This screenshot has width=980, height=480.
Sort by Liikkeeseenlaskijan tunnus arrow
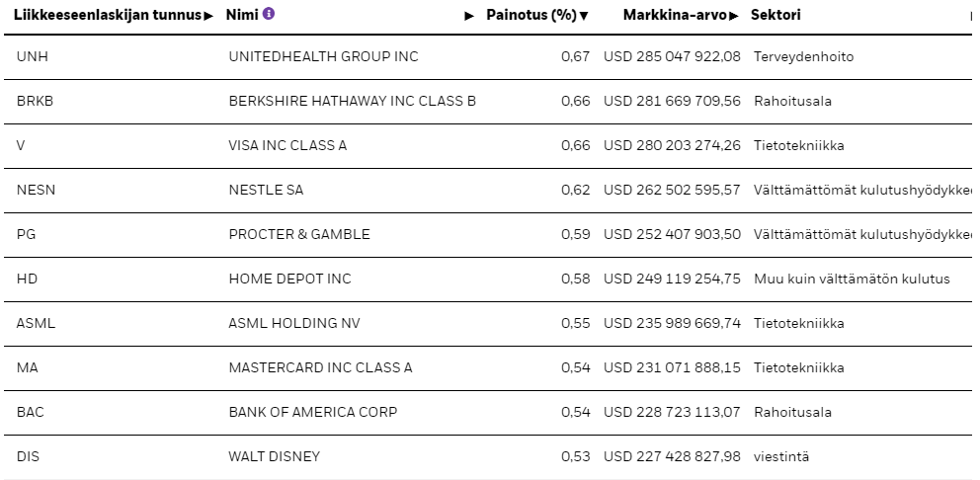pyautogui.click(x=208, y=16)
